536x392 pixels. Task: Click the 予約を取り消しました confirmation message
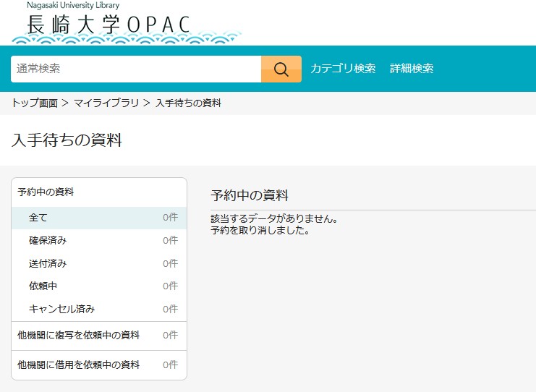coord(260,231)
